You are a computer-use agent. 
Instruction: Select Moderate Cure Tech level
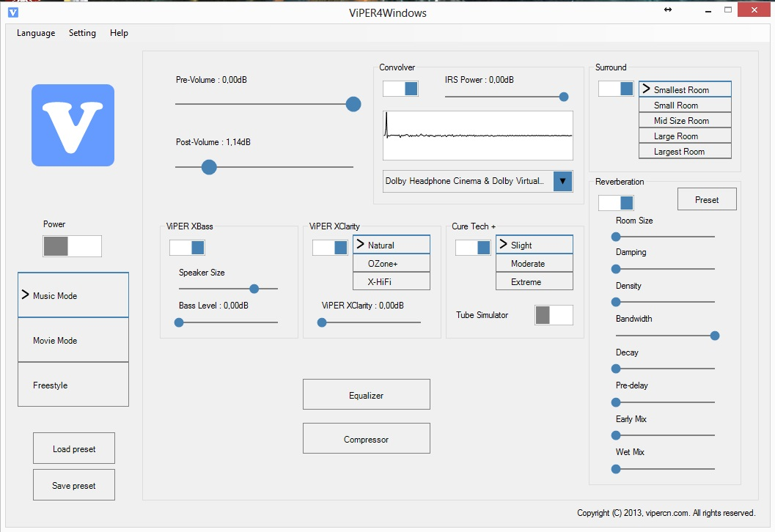[535, 263]
